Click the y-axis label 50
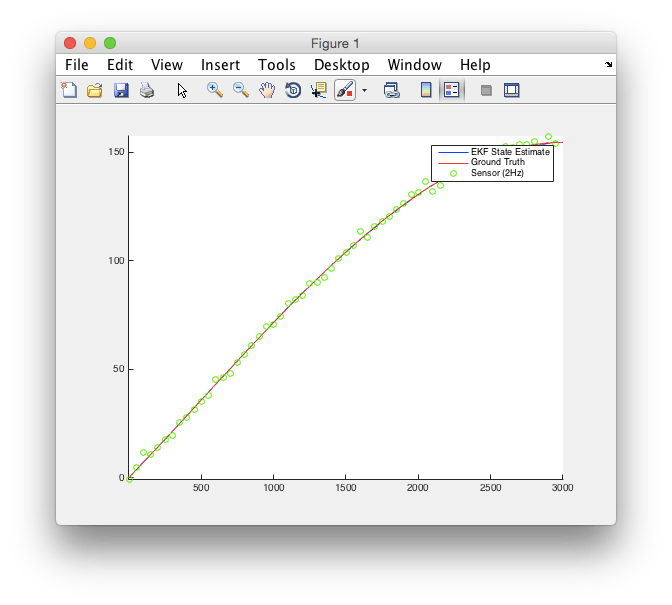This screenshot has height=605, width=672. tap(119, 369)
